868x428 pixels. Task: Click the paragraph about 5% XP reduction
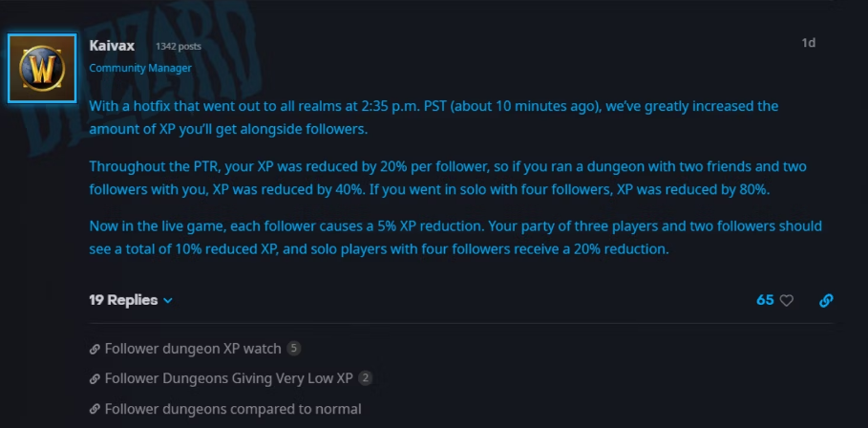455,238
